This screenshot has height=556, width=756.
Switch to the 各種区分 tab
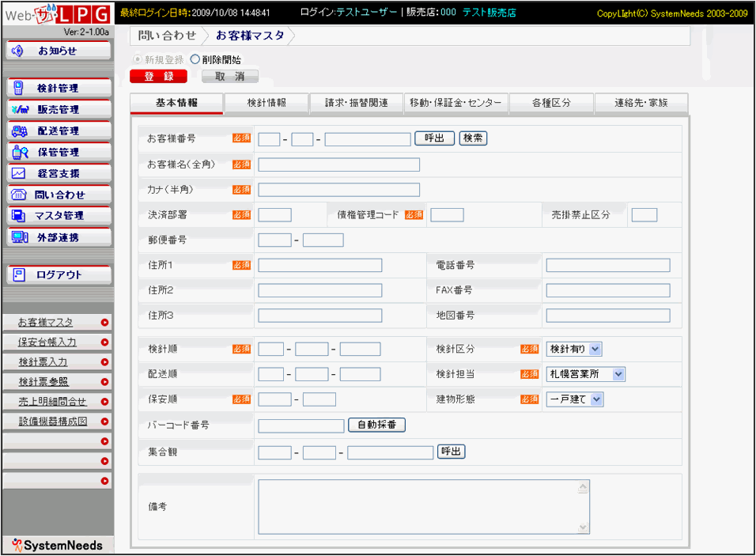click(x=551, y=103)
